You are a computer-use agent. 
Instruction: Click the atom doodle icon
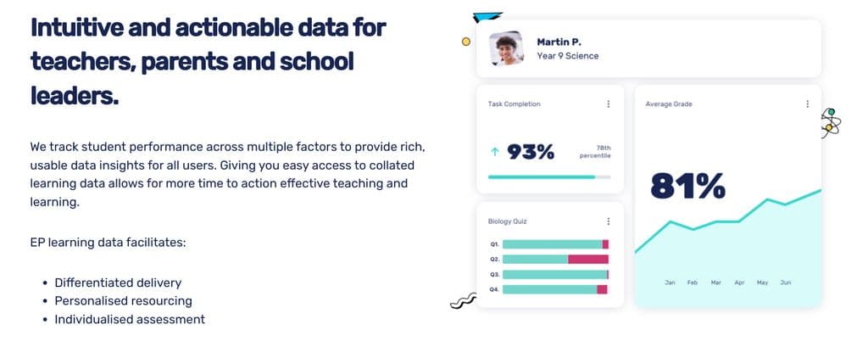831,122
